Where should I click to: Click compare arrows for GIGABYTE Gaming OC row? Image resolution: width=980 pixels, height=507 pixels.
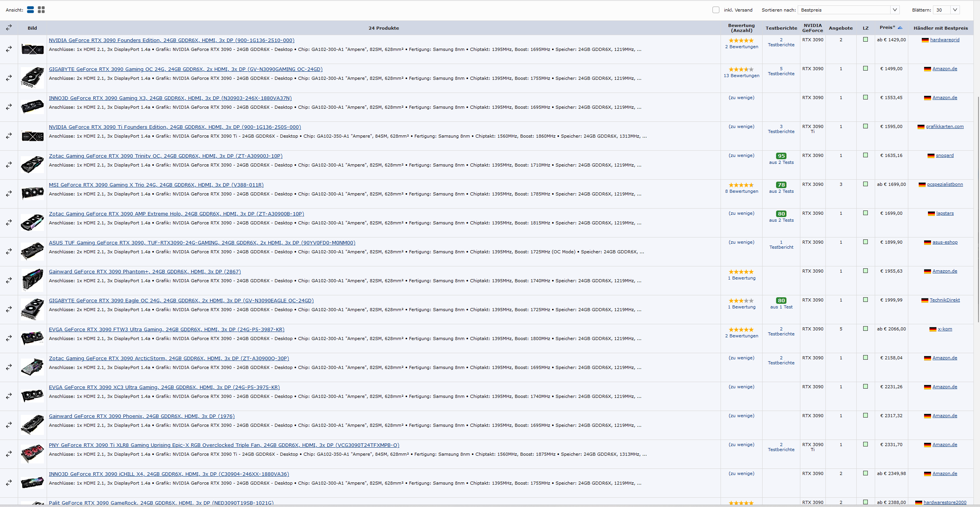point(9,78)
